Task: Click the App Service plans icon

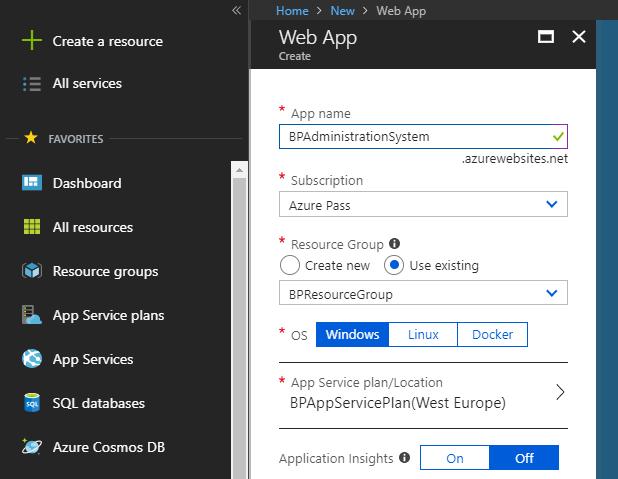Action: pos(32,315)
